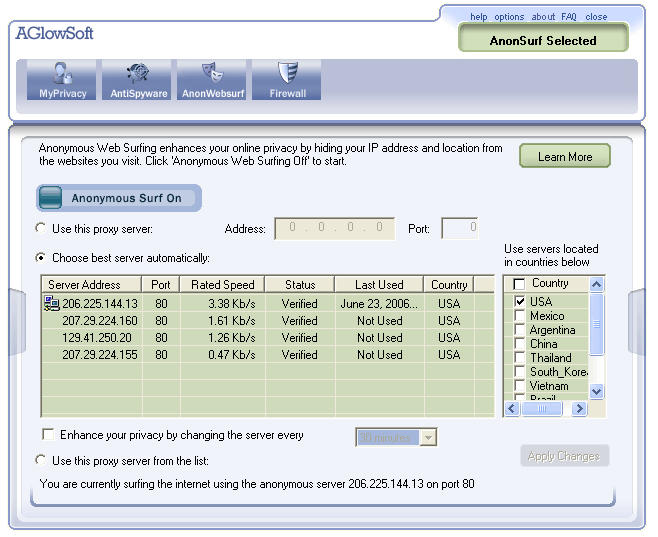Click the close link at top right
The height and width of the screenshot is (537, 658).
click(596, 17)
